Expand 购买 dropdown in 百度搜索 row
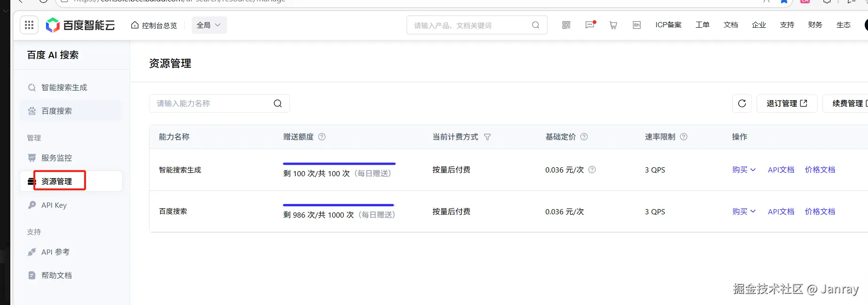Image resolution: width=868 pixels, height=305 pixels. click(744, 211)
